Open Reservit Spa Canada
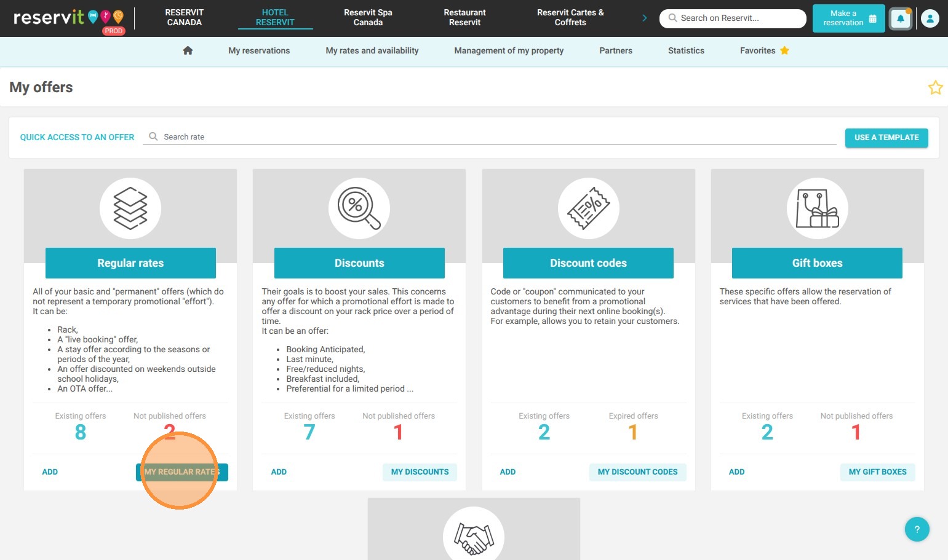This screenshot has height=560, width=948. point(368,17)
